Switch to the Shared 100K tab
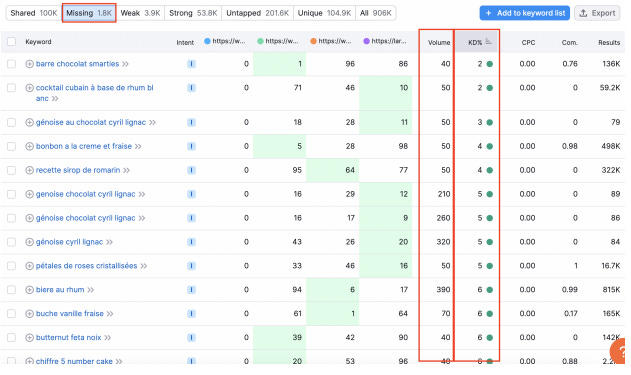Image resolution: width=631 pixels, height=375 pixels. [34, 13]
